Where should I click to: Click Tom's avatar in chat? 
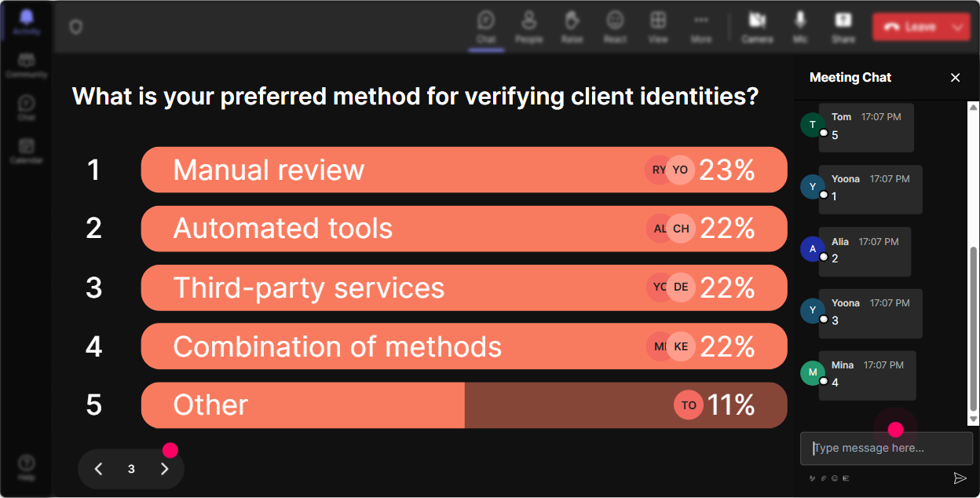click(813, 125)
